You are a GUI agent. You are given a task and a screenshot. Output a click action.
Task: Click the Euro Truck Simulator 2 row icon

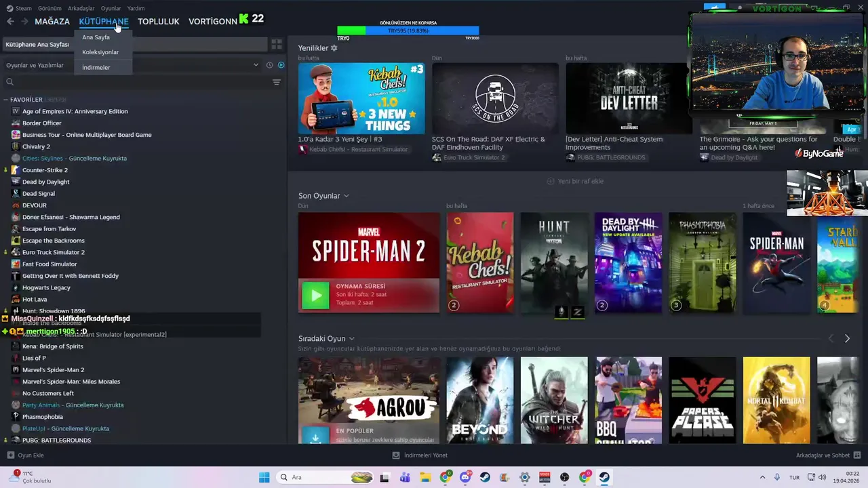click(16, 252)
